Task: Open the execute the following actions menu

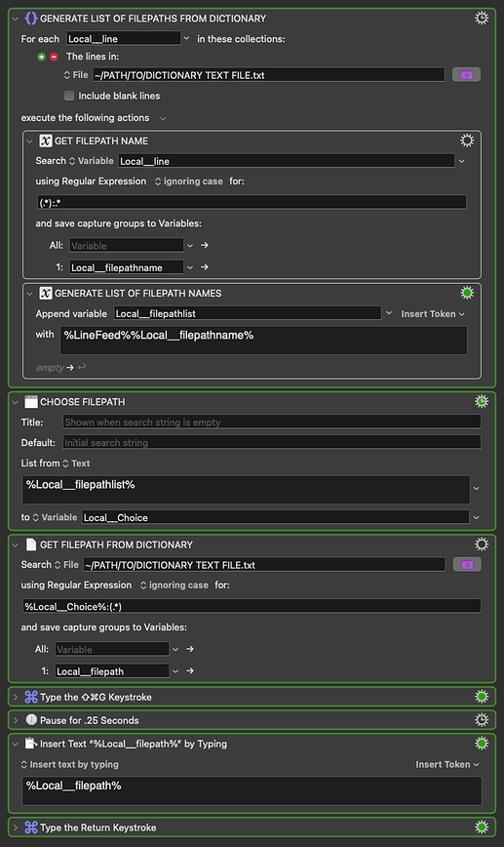Action: click(x=163, y=118)
